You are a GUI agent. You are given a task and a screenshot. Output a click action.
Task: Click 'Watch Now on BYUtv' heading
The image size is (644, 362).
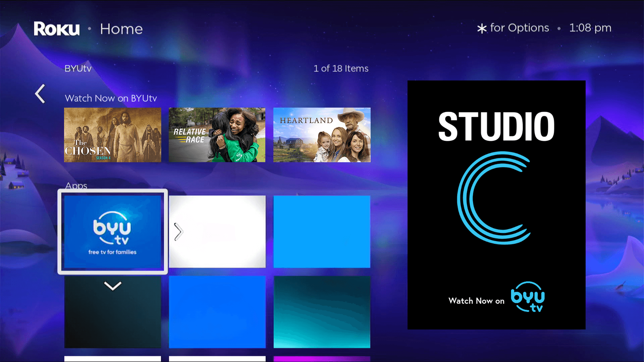(111, 98)
